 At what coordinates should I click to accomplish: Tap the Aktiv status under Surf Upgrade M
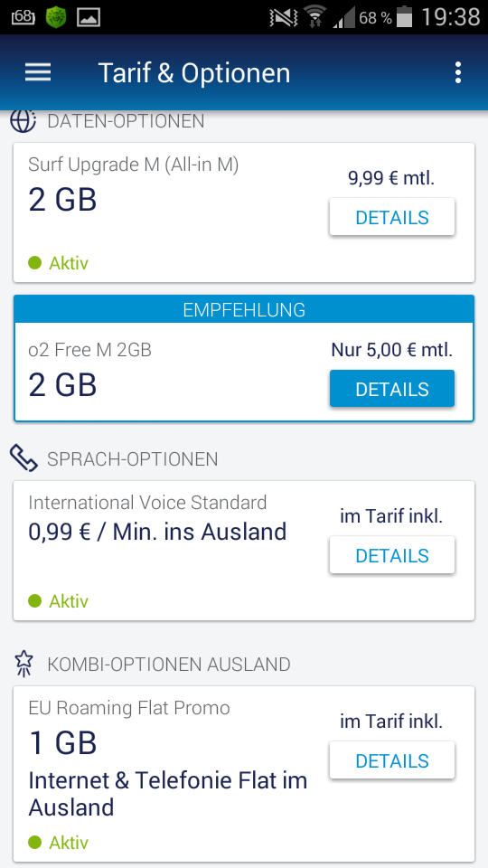(x=59, y=262)
